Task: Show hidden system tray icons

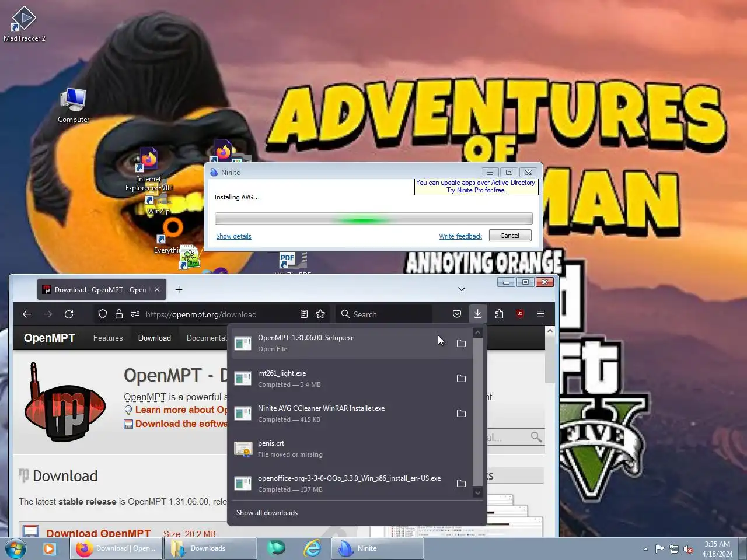Action: [645, 549]
